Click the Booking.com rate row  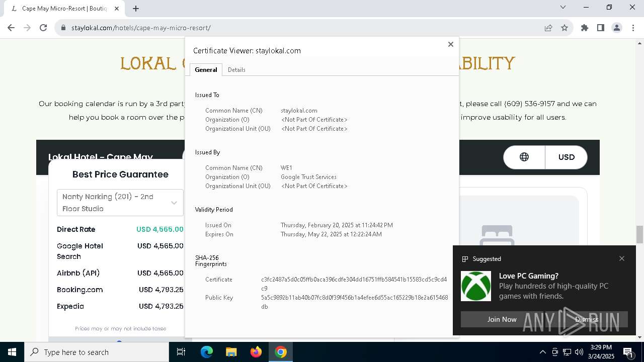point(120,290)
